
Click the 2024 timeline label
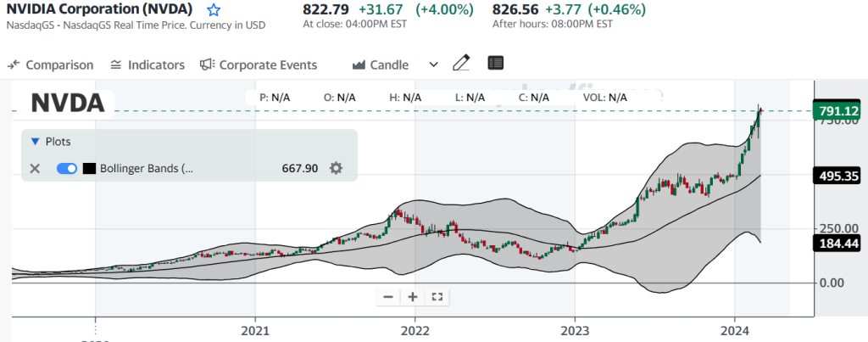pos(735,331)
